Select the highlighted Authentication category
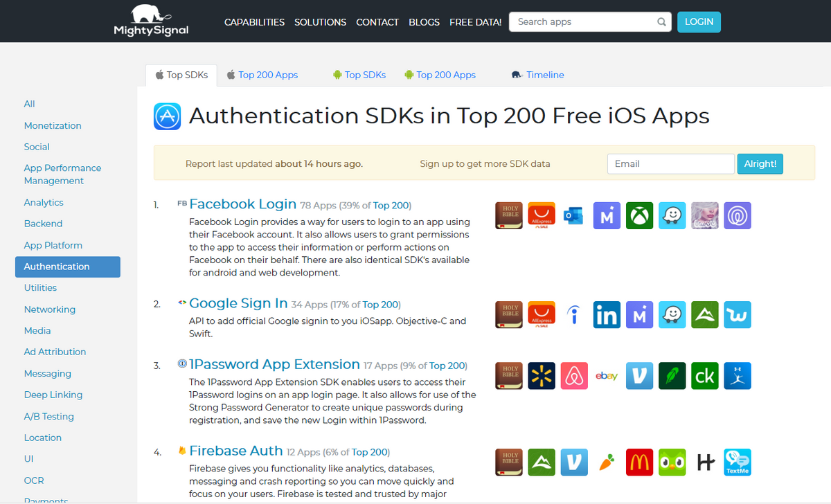 [x=68, y=267]
